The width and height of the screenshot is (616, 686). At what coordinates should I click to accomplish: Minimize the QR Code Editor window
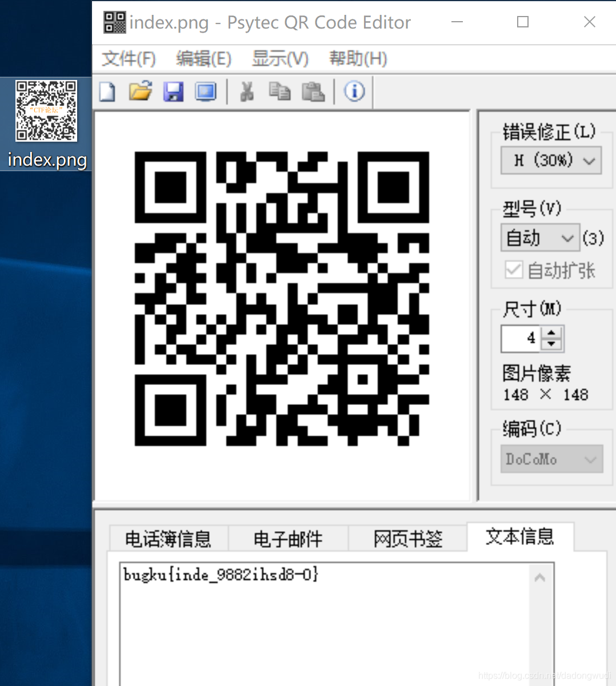457,22
